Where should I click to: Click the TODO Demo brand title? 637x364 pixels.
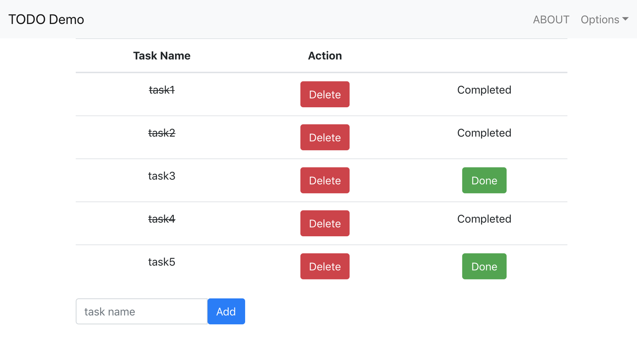pos(46,19)
